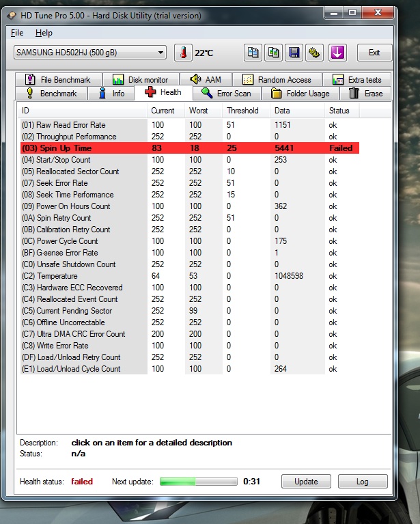Switch to the Folder Usage tab
This screenshot has height=524, width=420.
click(300, 93)
